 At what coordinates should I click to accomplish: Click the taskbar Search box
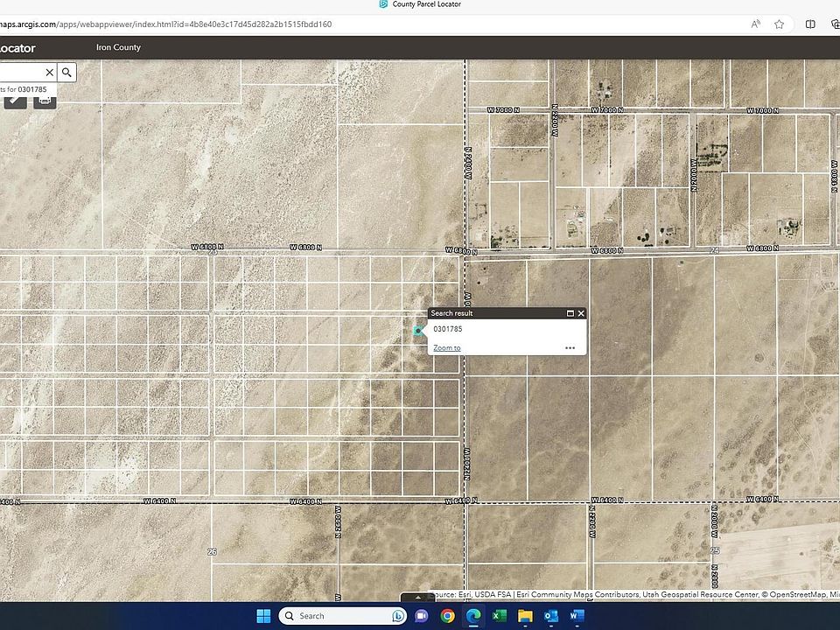click(343, 616)
